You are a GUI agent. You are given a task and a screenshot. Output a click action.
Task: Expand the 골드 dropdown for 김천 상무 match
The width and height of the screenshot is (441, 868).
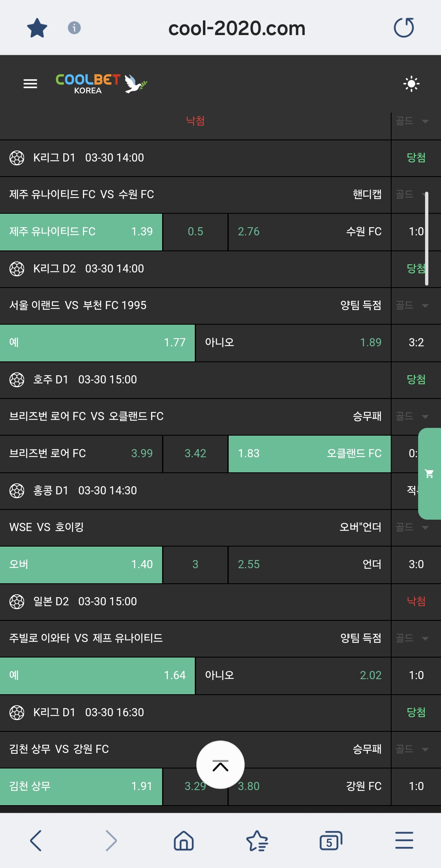pos(412,749)
